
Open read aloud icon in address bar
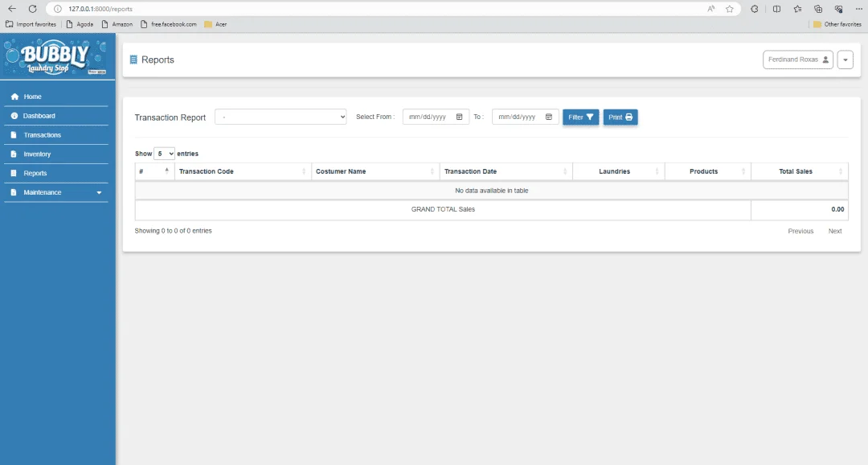(711, 9)
